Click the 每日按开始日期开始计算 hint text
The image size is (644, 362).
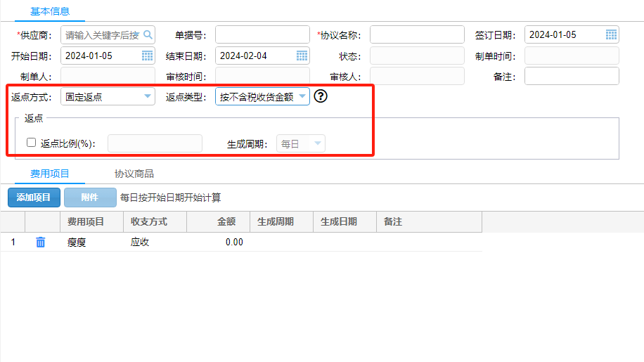pyautogui.click(x=170, y=198)
